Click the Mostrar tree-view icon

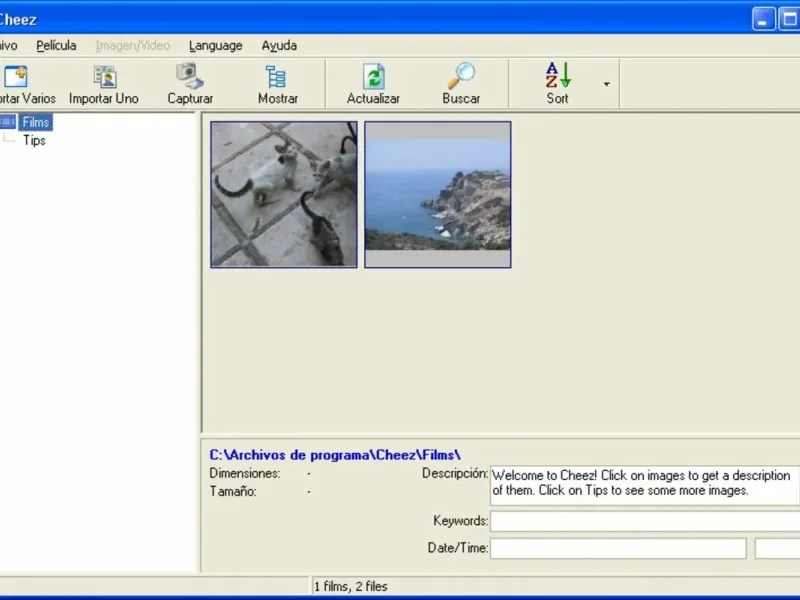[276, 77]
